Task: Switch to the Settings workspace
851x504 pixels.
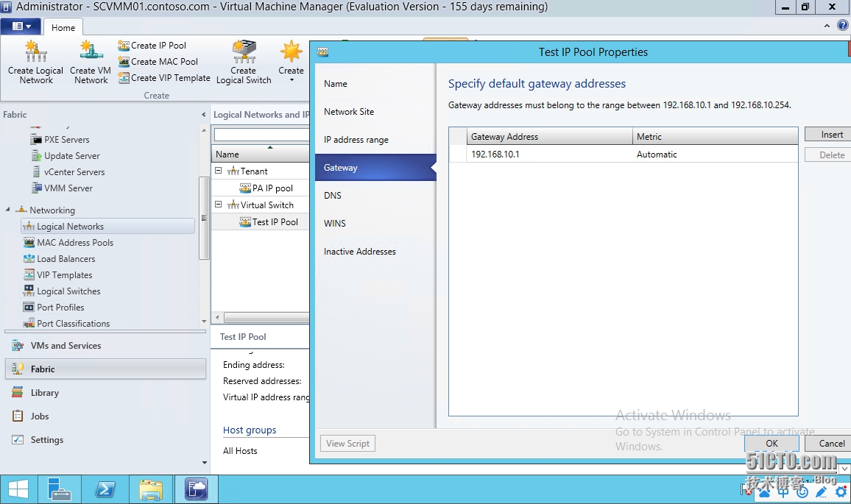Action: (x=105, y=440)
